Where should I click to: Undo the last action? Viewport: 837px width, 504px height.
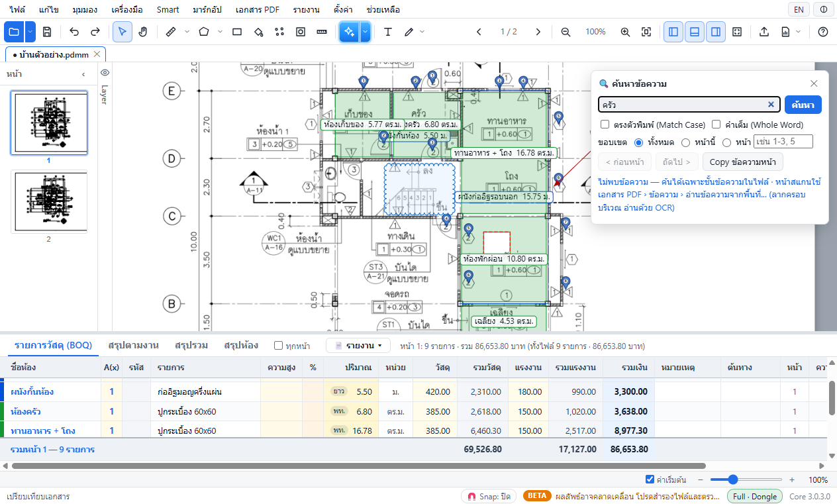(x=74, y=32)
